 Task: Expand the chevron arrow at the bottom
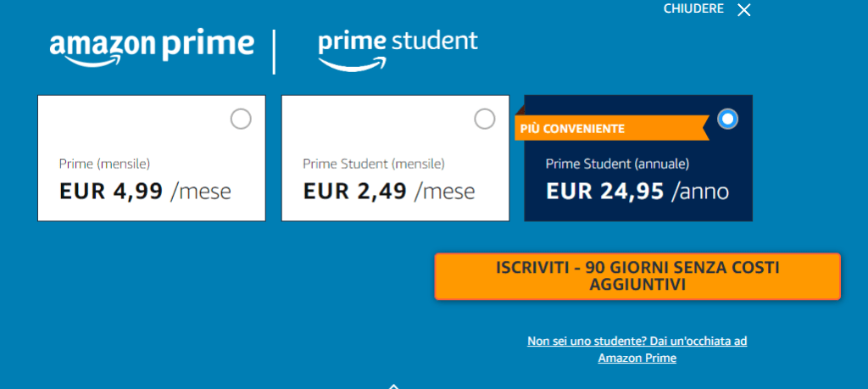point(393,386)
